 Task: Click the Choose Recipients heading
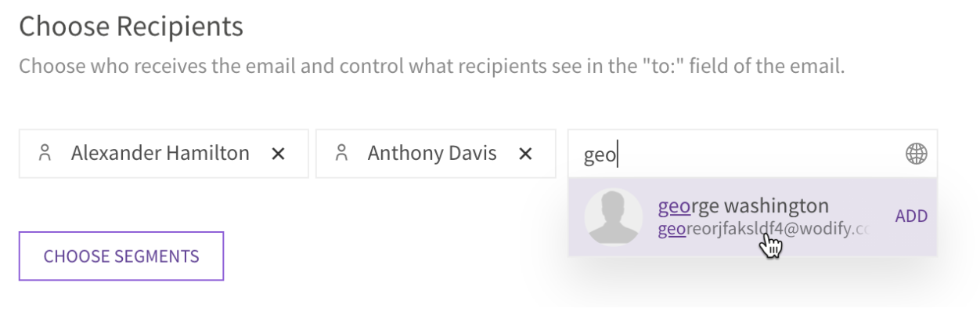[131, 27]
